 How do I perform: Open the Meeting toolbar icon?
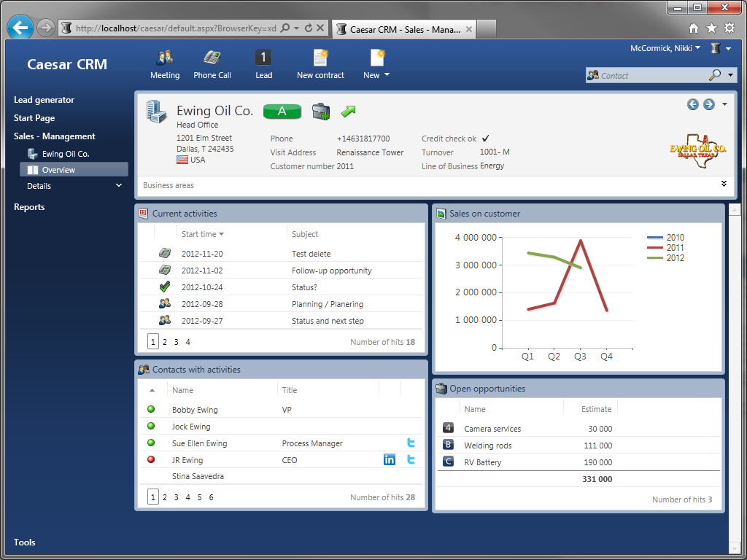(x=165, y=58)
